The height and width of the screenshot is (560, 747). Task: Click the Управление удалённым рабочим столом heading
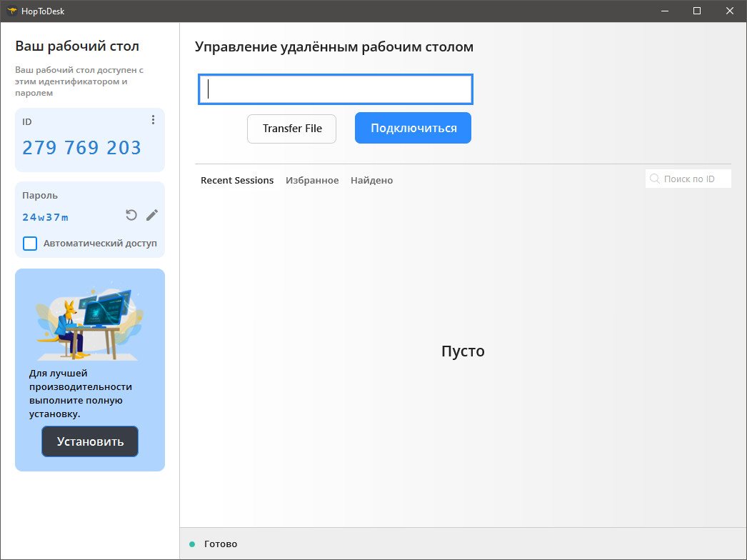[334, 46]
